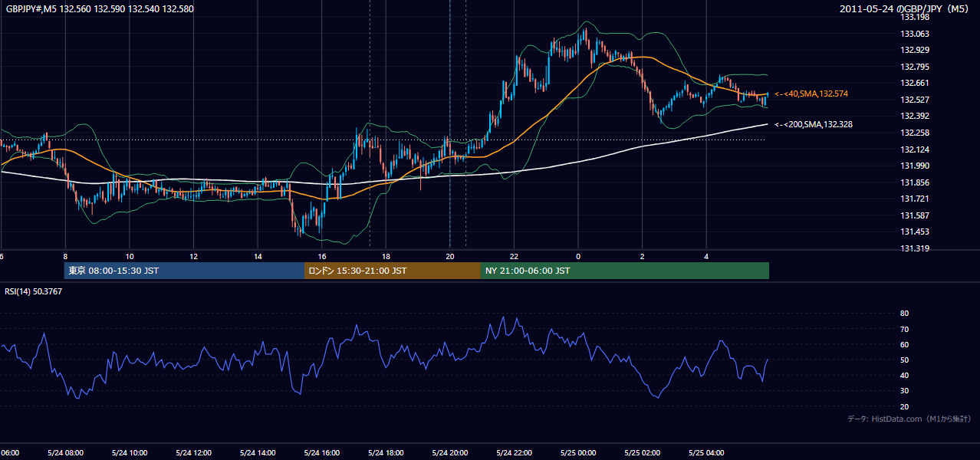Click the 5/25 04:00 time label
Image resolution: width=980 pixels, height=460 pixels.
pos(706,453)
